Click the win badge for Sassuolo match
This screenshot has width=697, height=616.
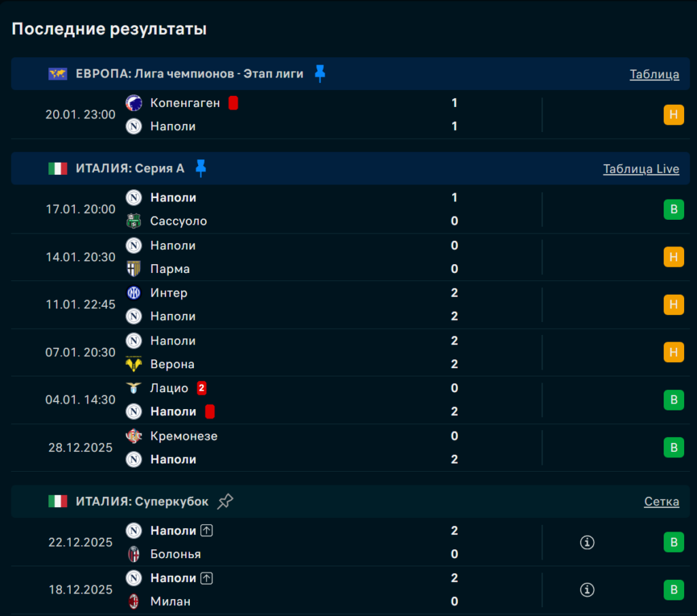[673, 210]
